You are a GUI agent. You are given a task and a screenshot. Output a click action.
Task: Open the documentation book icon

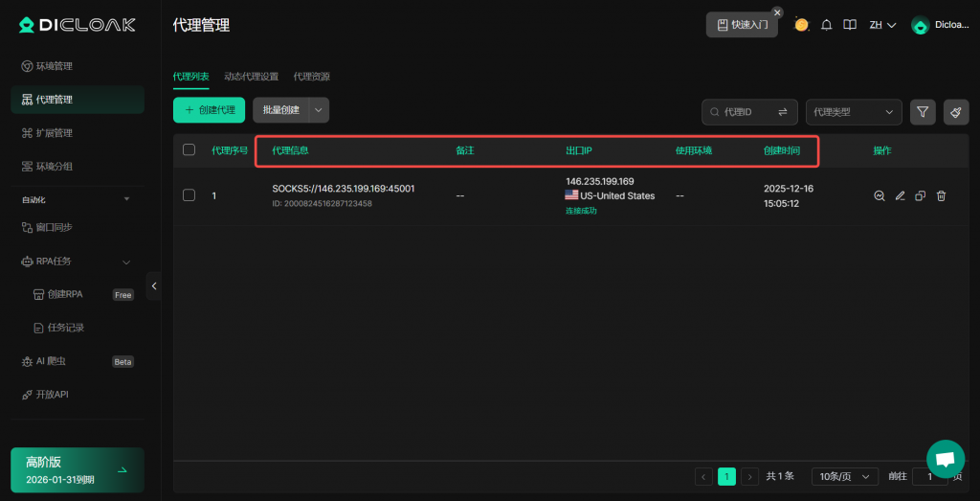[849, 25]
